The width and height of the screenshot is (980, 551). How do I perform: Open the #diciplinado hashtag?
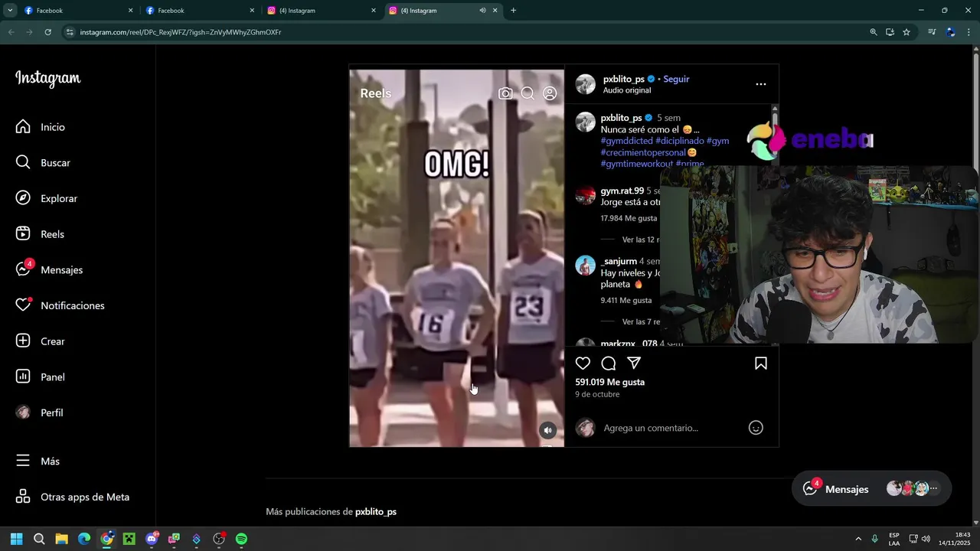(x=680, y=141)
